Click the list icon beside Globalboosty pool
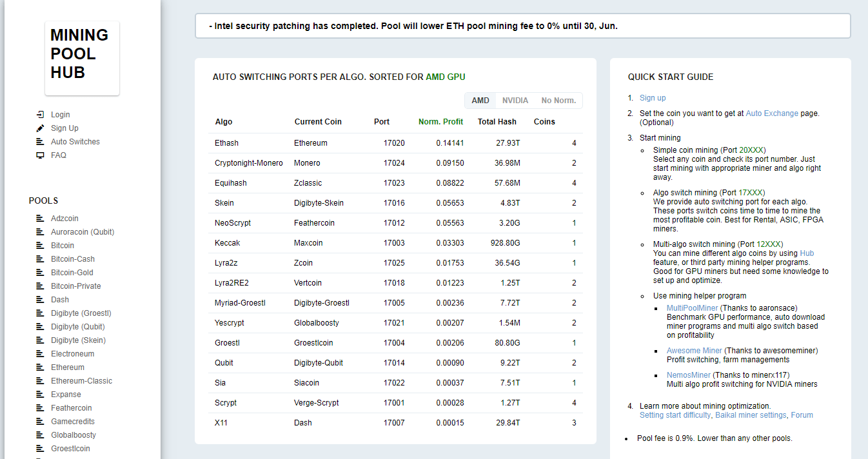868x459 pixels. pos(40,435)
